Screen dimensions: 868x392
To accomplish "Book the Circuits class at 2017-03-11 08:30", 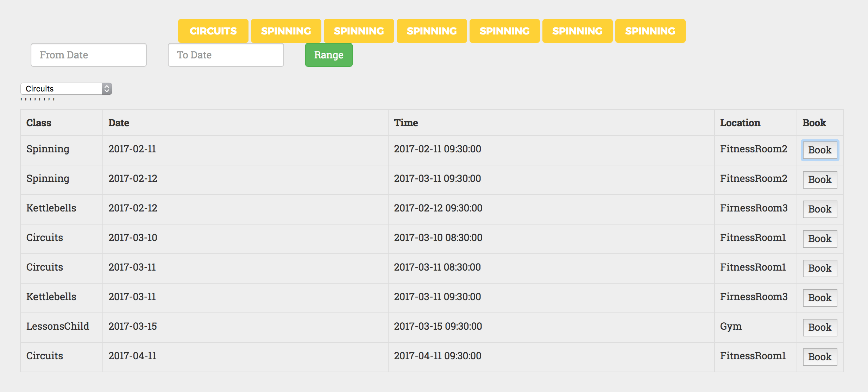I will (819, 268).
